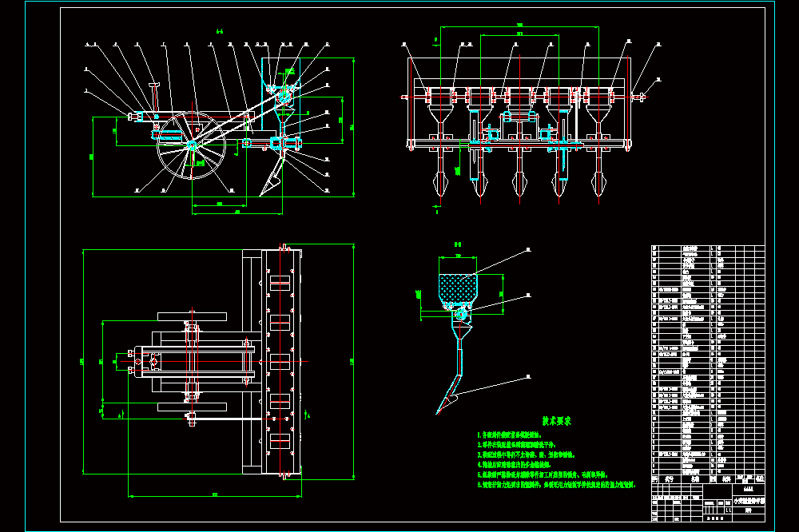Click the seed box long frame in plan view

tap(280, 362)
